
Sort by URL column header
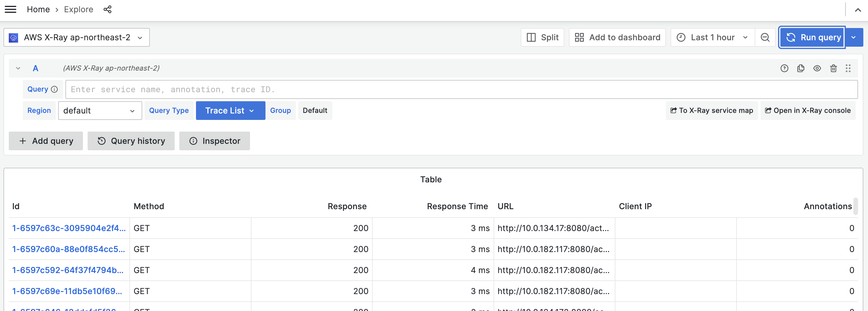(x=506, y=207)
